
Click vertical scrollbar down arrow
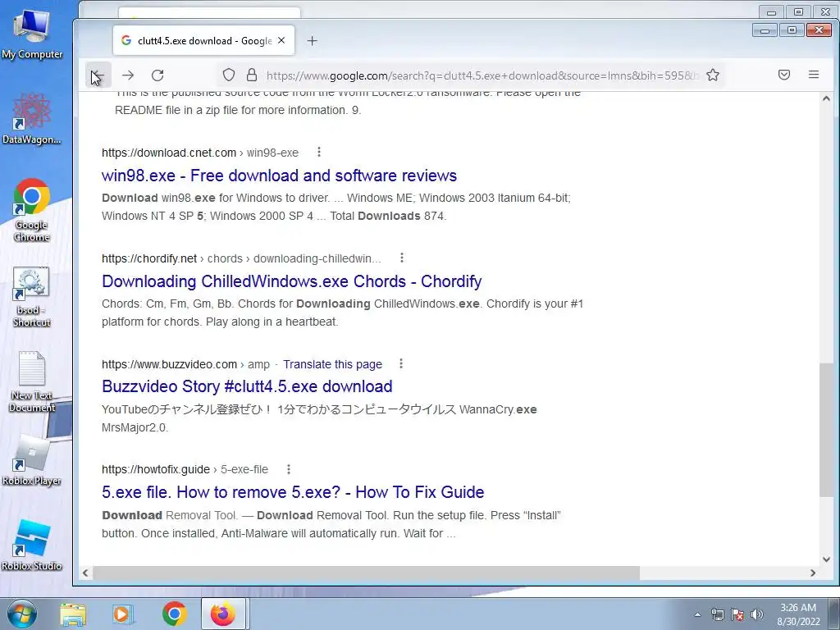pyautogui.click(x=826, y=559)
